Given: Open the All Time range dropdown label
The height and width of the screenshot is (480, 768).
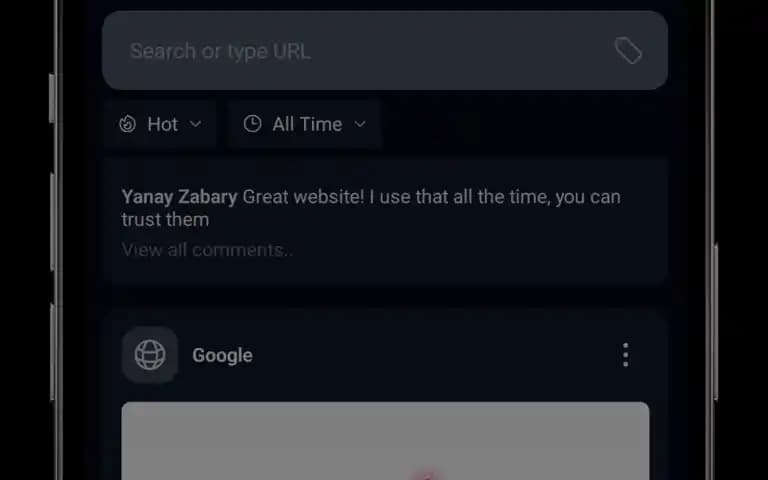Looking at the screenshot, I should click(307, 124).
